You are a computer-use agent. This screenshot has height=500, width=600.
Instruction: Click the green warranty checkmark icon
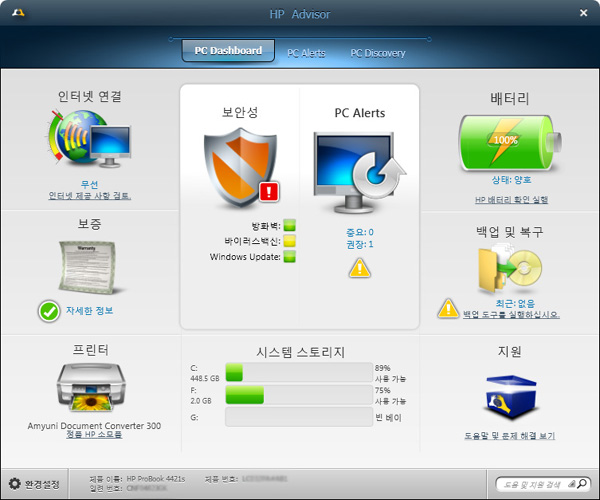(x=49, y=311)
